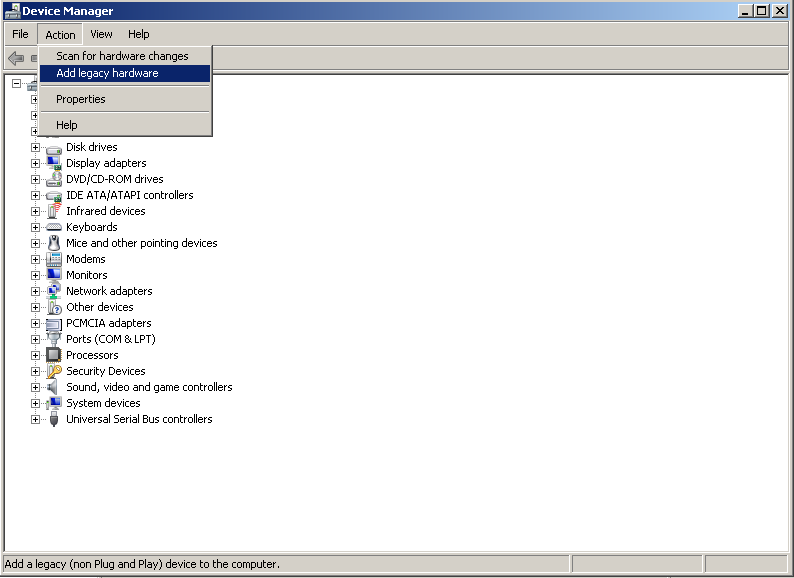The height and width of the screenshot is (578, 794).
Task: Expand the Other devices node
Action: (35, 307)
